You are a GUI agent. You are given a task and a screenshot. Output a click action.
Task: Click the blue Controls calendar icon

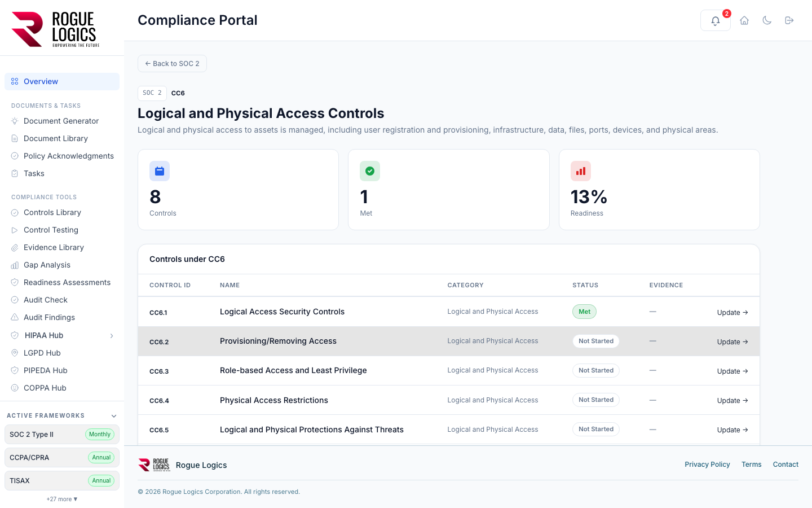(x=160, y=171)
